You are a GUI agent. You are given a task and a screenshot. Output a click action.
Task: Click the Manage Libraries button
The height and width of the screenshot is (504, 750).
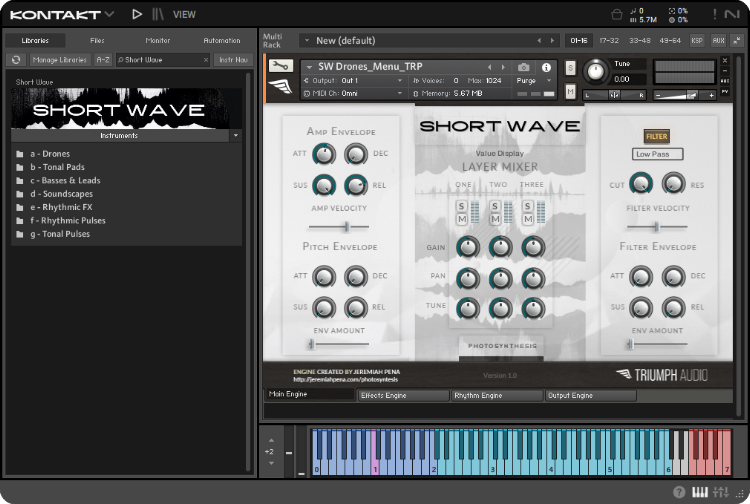coord(59,60)
